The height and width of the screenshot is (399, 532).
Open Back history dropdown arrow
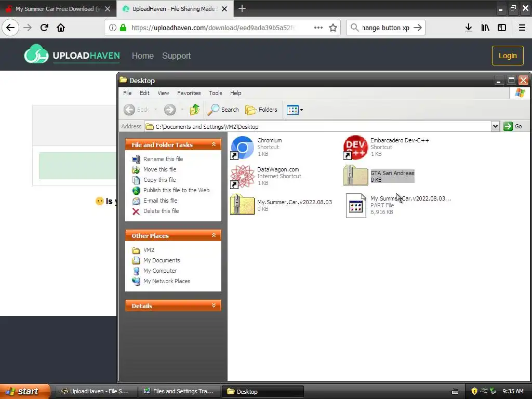click(x=156, y=110)
